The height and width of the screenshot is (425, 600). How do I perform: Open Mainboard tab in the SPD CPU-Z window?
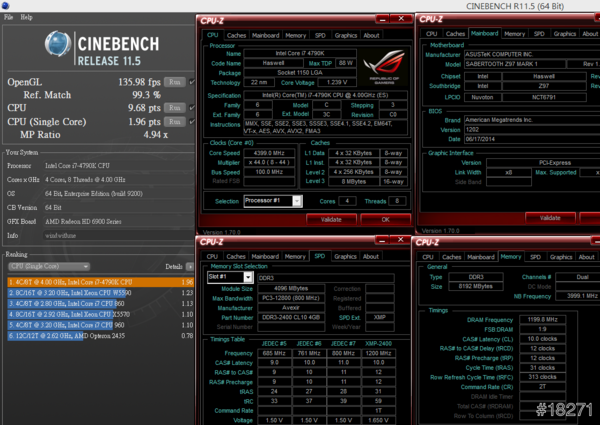[x=265, y=256]
